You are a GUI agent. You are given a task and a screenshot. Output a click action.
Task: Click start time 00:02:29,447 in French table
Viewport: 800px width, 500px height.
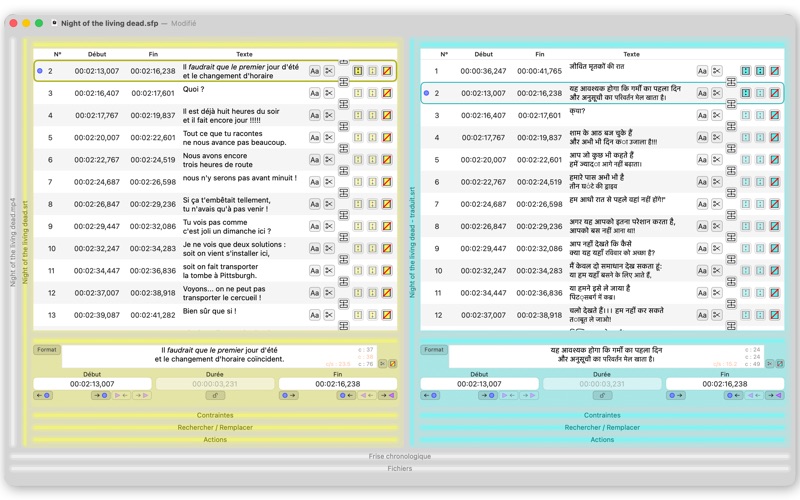97,226
